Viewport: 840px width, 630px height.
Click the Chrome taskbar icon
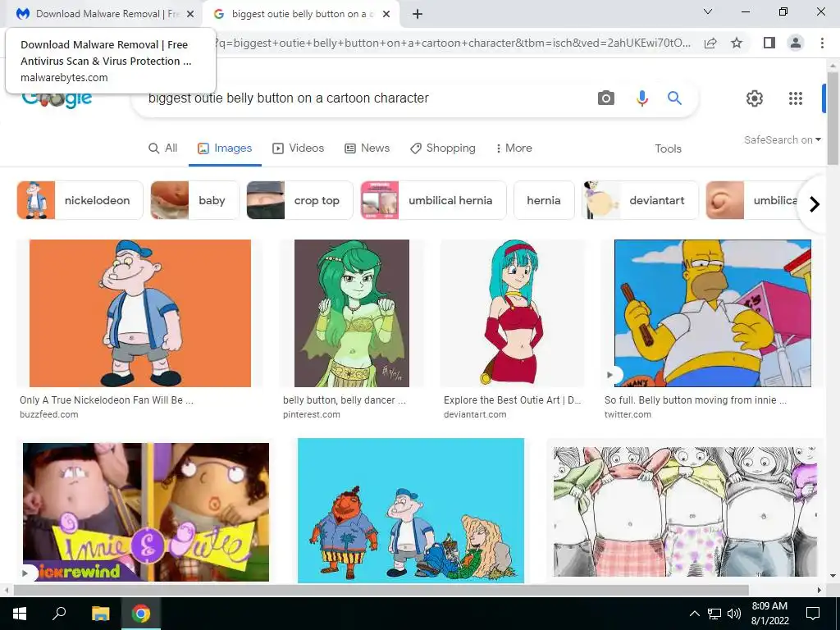click(x=141, y=614)
